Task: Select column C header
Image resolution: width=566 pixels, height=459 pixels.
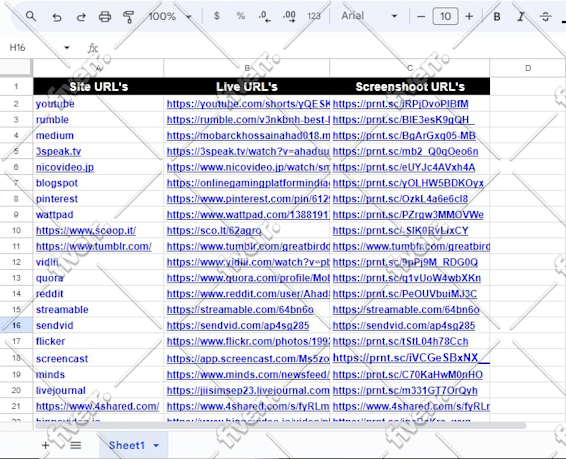Action: pos(410,68)
